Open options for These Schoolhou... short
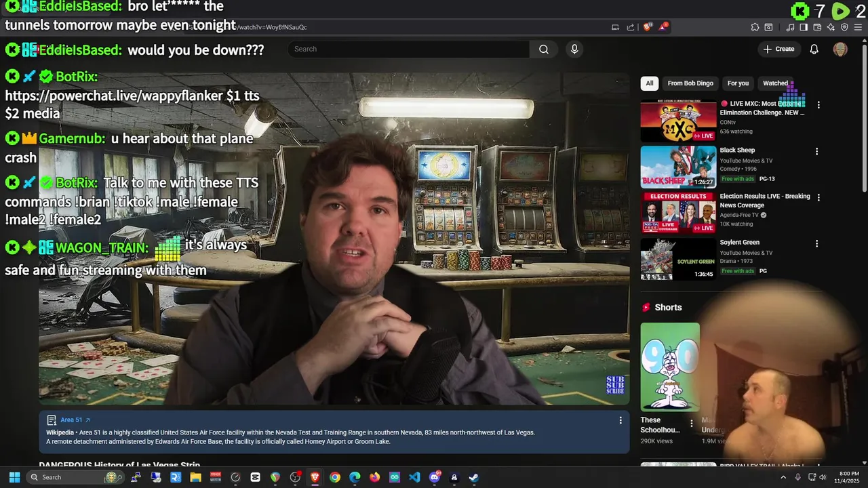This screenshot has width=868, height=488. point(692,424)
